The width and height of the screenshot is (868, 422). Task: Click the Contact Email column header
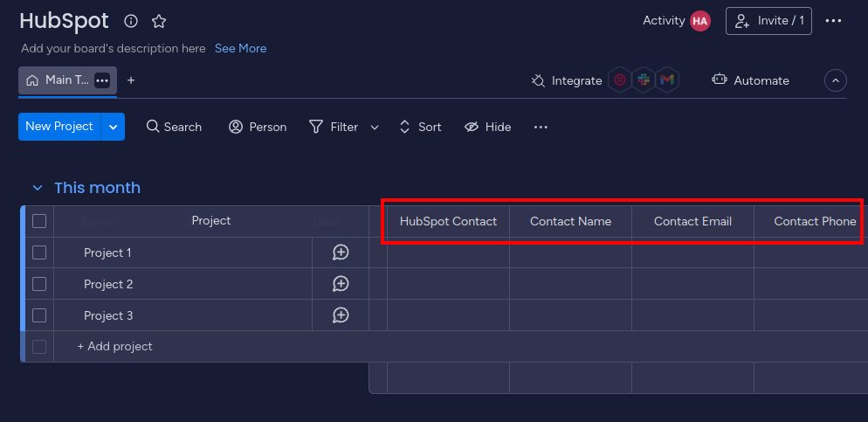(693, 222)
